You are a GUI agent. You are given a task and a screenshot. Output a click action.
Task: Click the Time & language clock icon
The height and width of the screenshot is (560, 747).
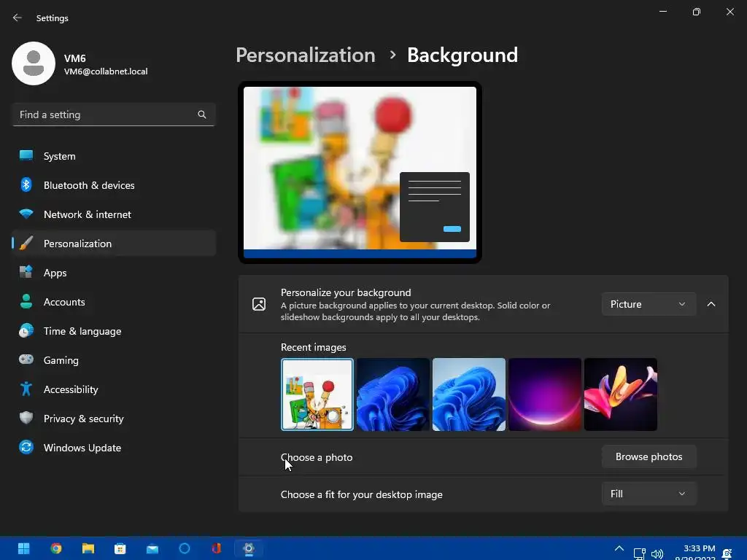[x=26, y=330]
